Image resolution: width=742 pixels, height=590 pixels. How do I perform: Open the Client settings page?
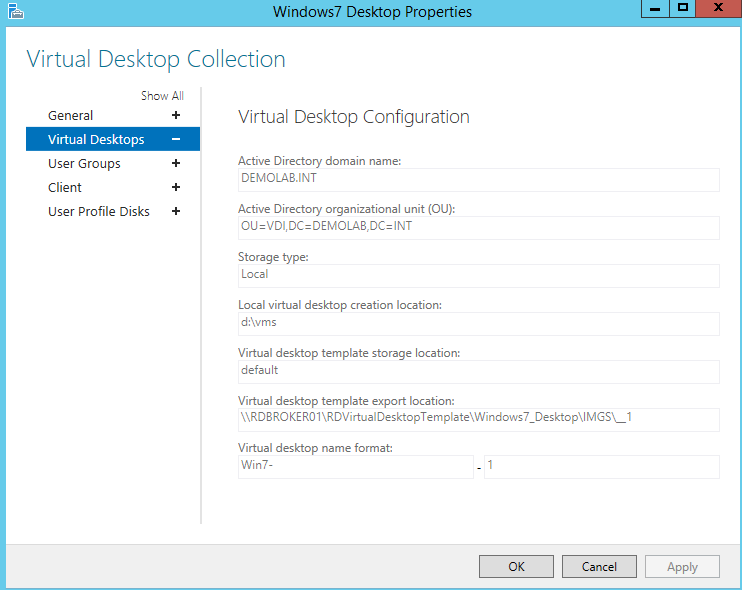(x=65, y=188)
